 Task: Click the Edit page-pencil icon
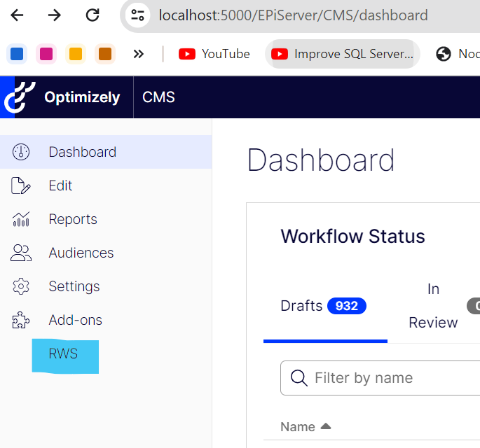click(21, 185)
